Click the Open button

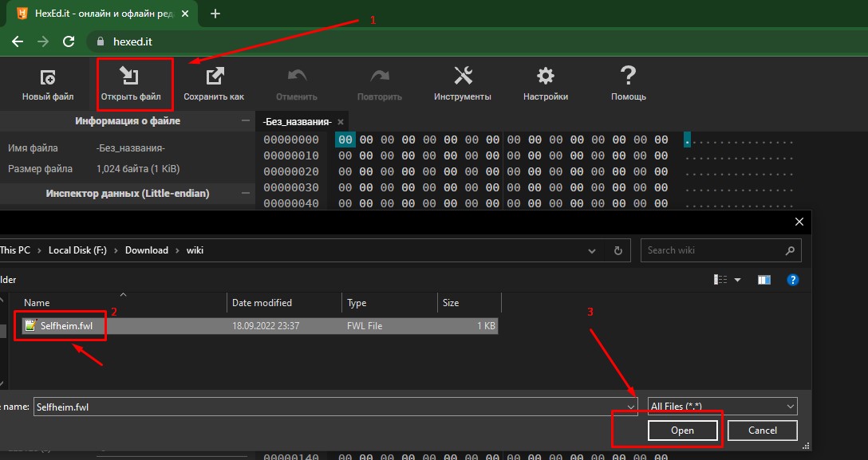[x=682, y=431]
